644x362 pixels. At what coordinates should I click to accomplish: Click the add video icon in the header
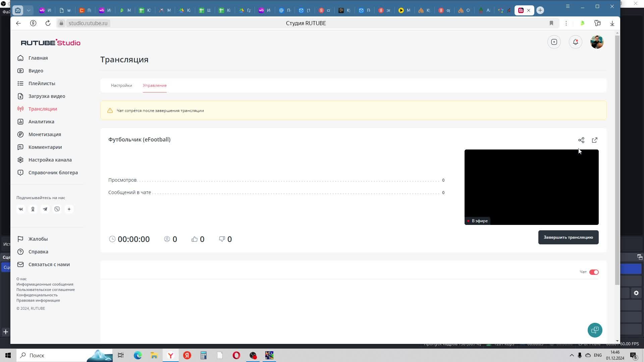pyautogui.click(x=554, y=42)
